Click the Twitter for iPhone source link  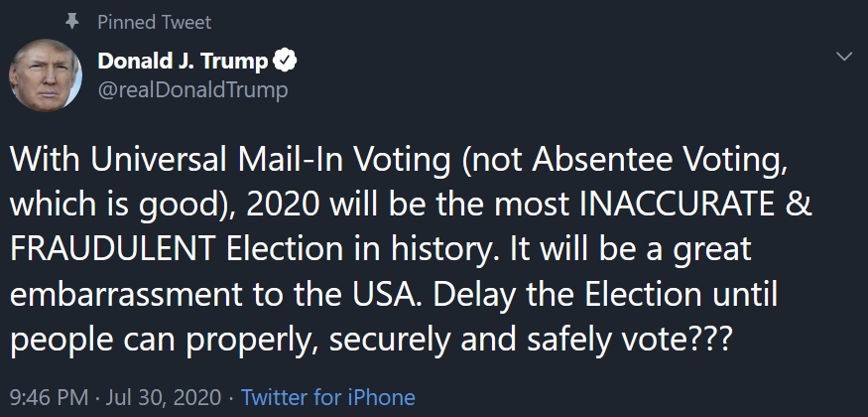coord(328,397)
